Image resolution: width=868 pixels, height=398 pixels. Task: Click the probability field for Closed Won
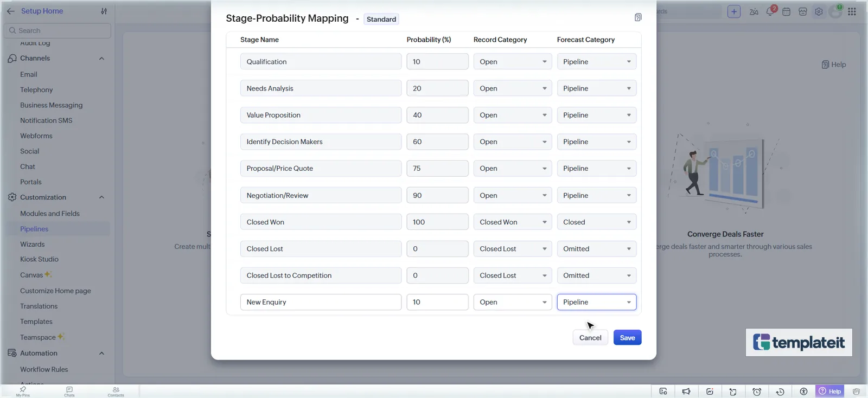437,222
